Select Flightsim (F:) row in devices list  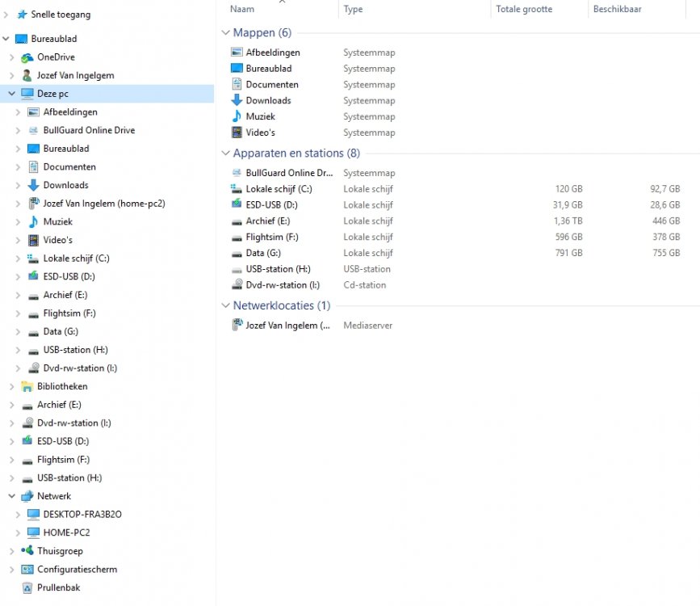[456, 237]
